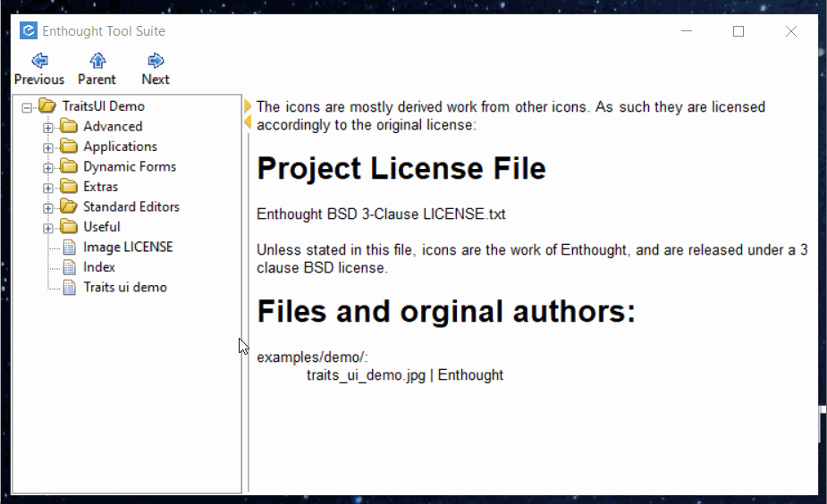
Task: Click the Extras folder icon
Action: pyautogui.click(x=69, y=186)
